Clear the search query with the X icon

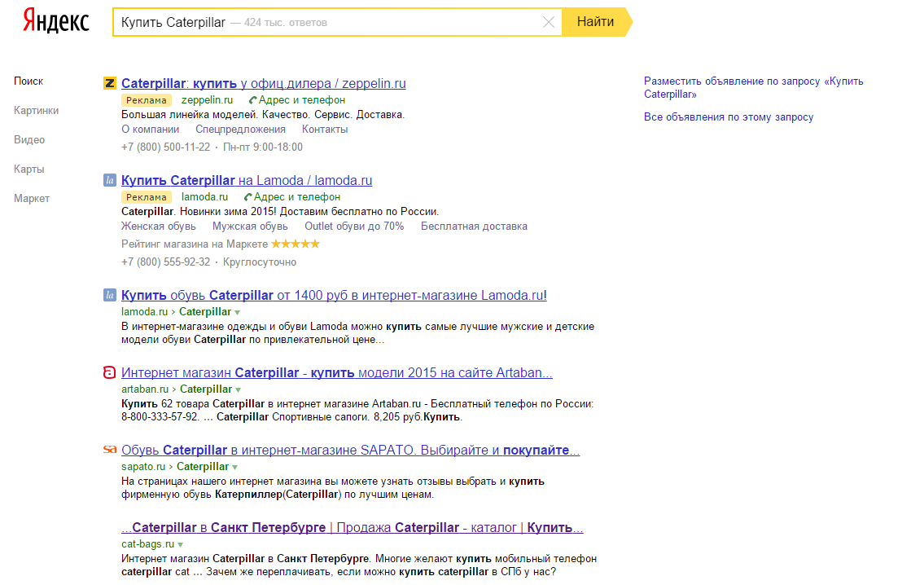[x=548, y=23]
